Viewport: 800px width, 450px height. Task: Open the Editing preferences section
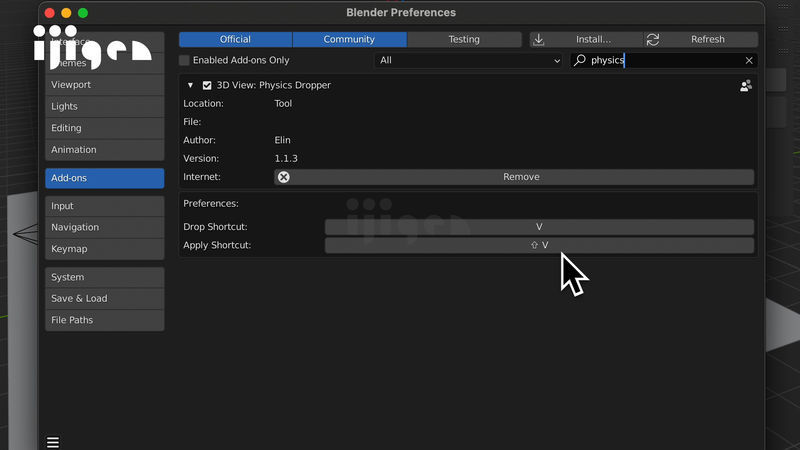click(x=105, y=128)
